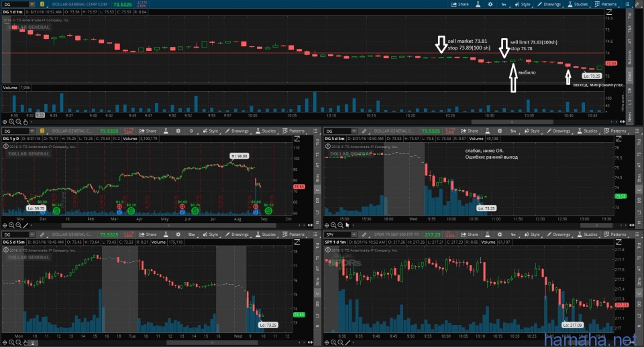Open the Drawings menu in the top chart toolbar
The height and width of the screenshot is (347, 644).
[549, 4]
